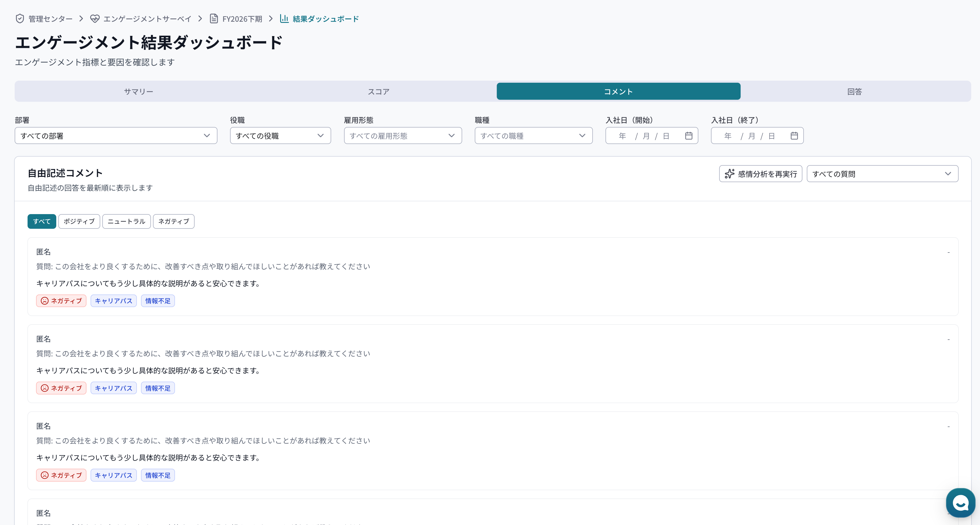Click the 年 field of 入社日（開始）
980x525 pixels.
point(622,135)
